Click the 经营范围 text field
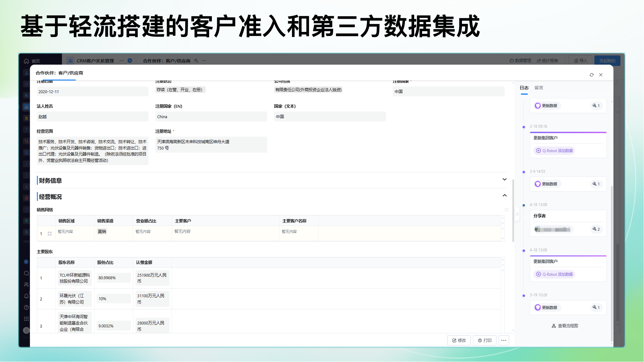The height and width of the screenshot is (362, 644). (92, 151)
